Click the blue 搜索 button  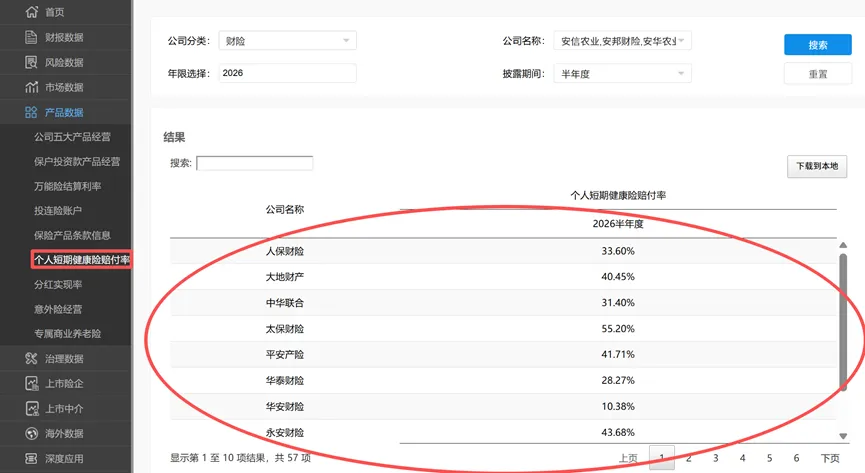tap(818, 45)
